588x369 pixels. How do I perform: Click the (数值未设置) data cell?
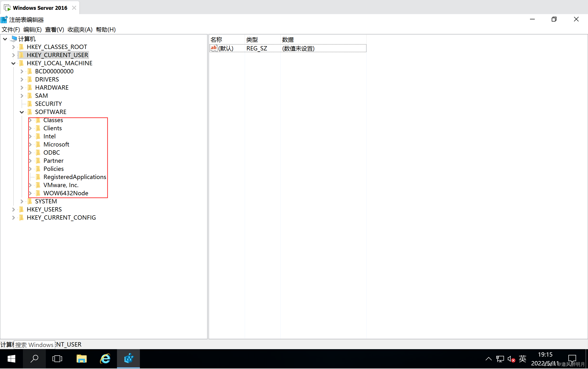pos(298,48)
